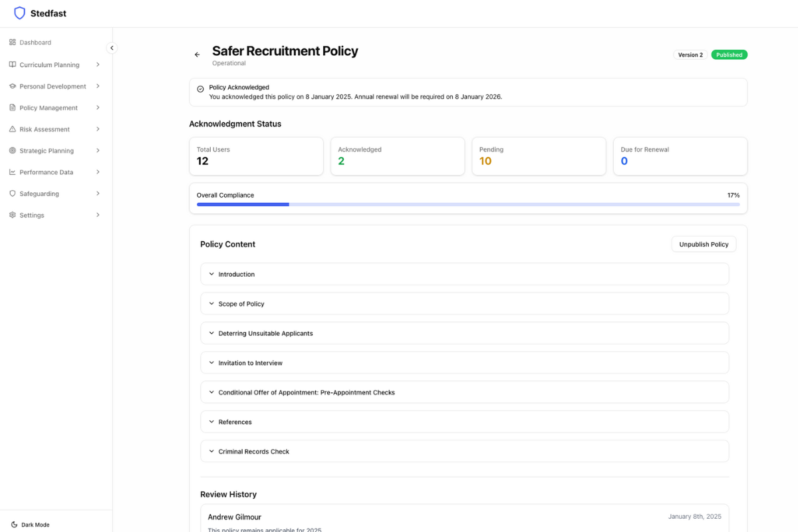Click the Overall Compliance progress bar
The height and width of the screenshot is (532, 798).
(x=468, y=205)
